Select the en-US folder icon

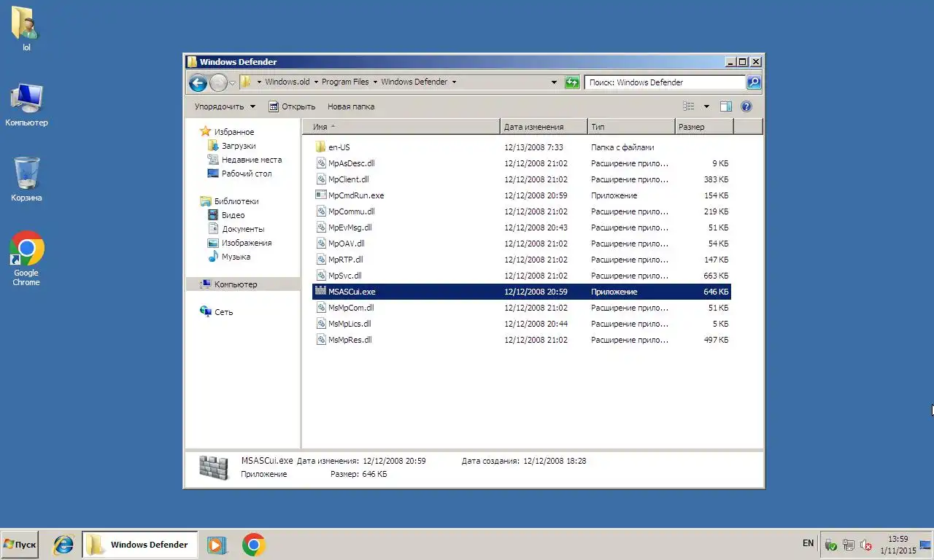pyautogui.click(x=320, y=147)
